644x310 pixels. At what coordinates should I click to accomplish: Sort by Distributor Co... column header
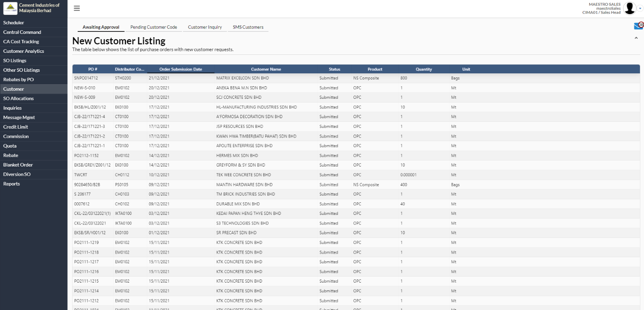pyautogui.click(x=130, y=69)
